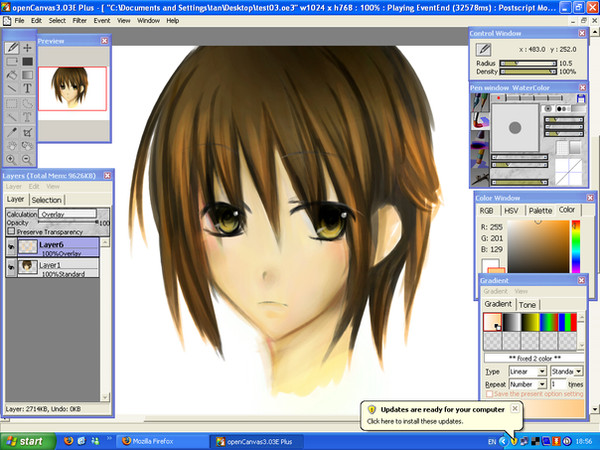Click the floppy disk save icon in Pen window
The width and height of the screenshot is (600, 450).
point(581,98)
